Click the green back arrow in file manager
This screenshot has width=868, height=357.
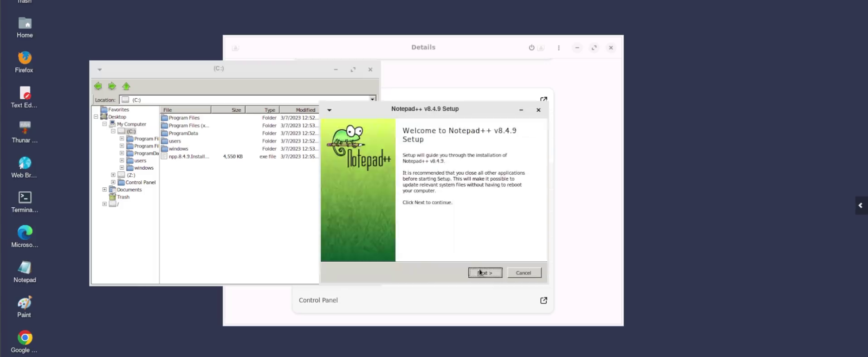pyautogui.click(x=98, y=86)
